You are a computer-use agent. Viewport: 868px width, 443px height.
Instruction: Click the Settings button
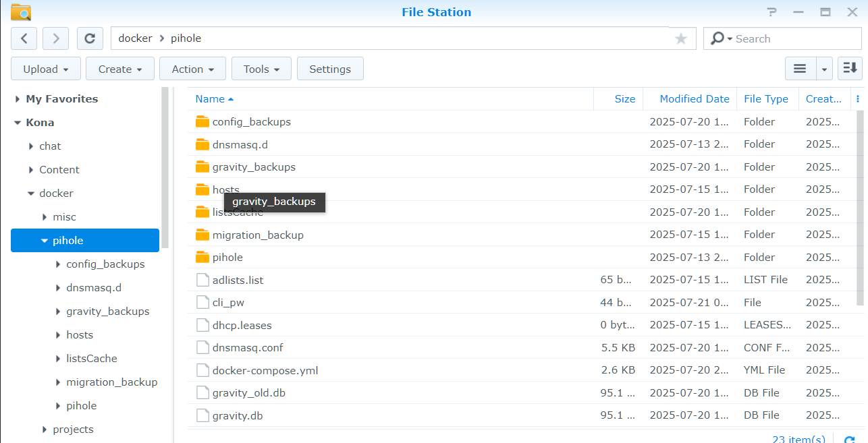click(x=330, y=69)
